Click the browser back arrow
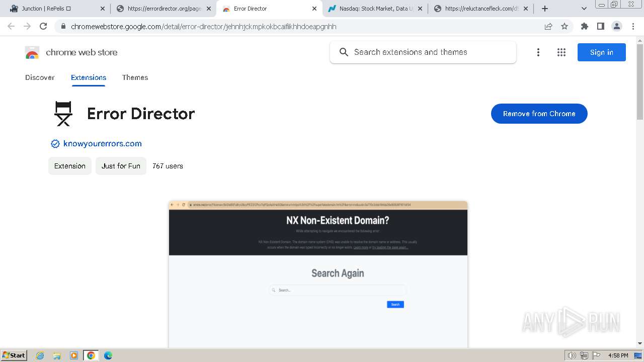This screenshot has height=362, width=644. pos(11,26)
